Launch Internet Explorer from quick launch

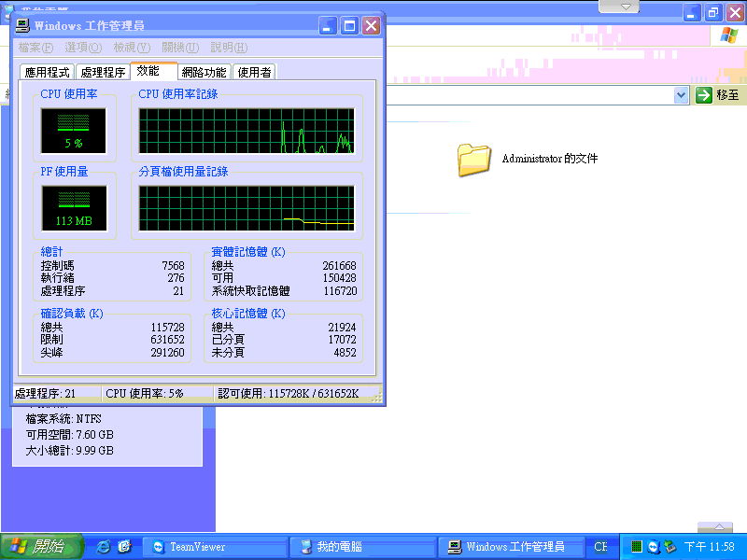103,547
